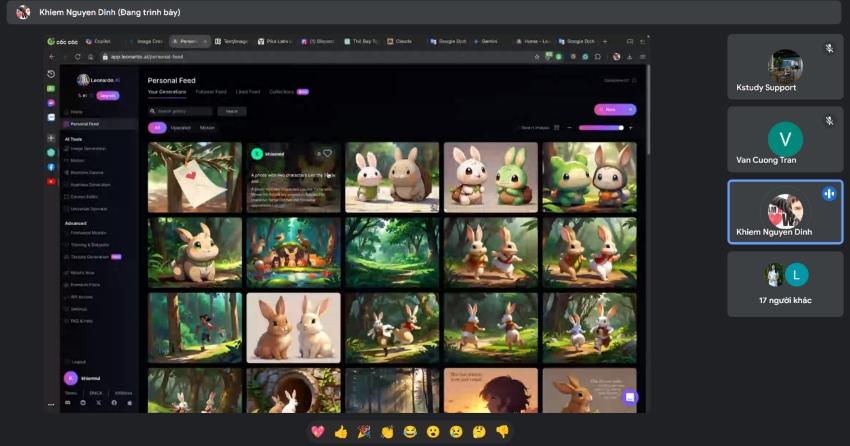Screen dimensions: 850x446
Task: Expand the New button dropdown arrow
Action: pos(628,109)
